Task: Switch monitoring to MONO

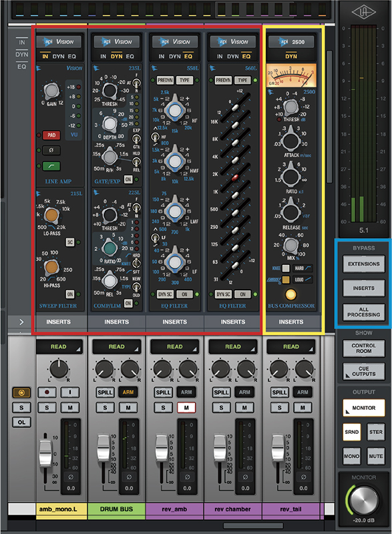Action: pyautogui.click(x=351, y=456)
